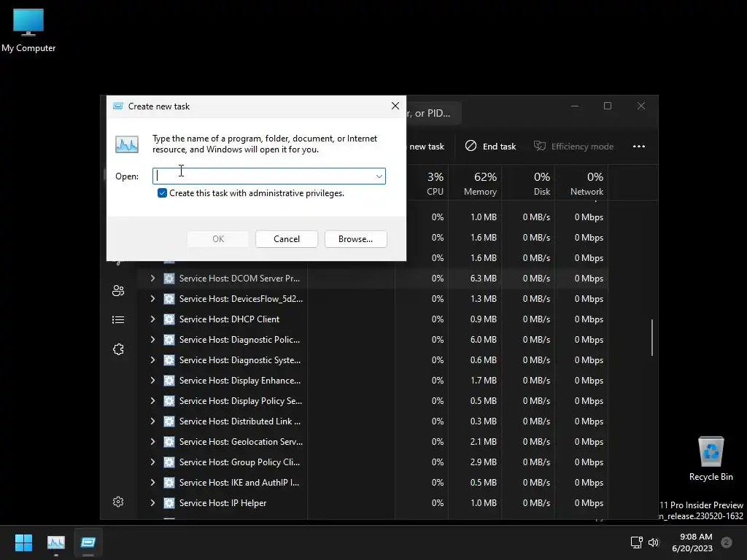Viewport: 747px width, 560px height.
Task: Open clock and date in taskbar
Action: (x=692, y=542)
